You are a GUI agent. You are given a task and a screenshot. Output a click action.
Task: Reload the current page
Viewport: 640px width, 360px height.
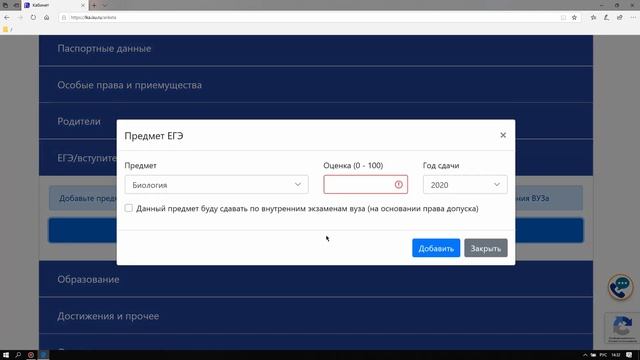click(x=33, y=18)
